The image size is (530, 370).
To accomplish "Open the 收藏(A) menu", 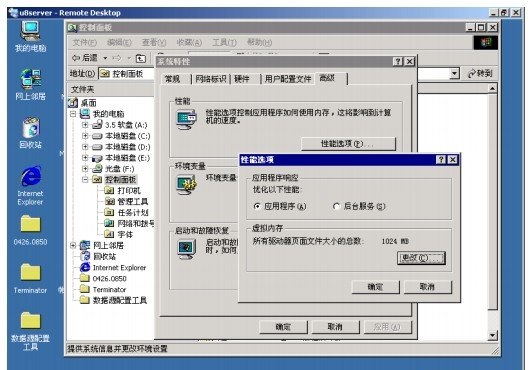I will pyautogui.click(x=189, y=43).
